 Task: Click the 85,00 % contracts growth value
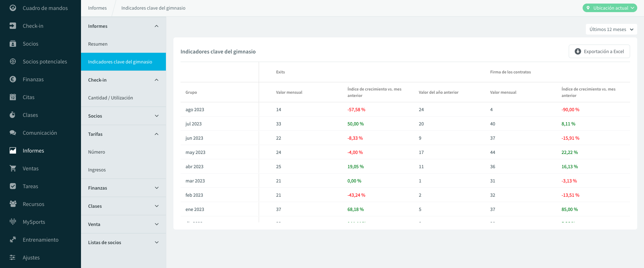(570, 209)
